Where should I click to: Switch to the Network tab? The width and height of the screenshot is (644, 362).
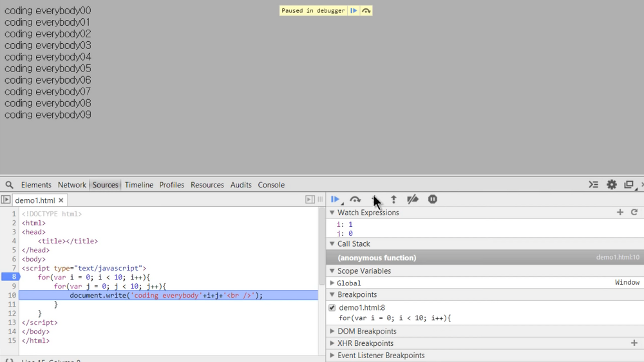pos(72,185)
